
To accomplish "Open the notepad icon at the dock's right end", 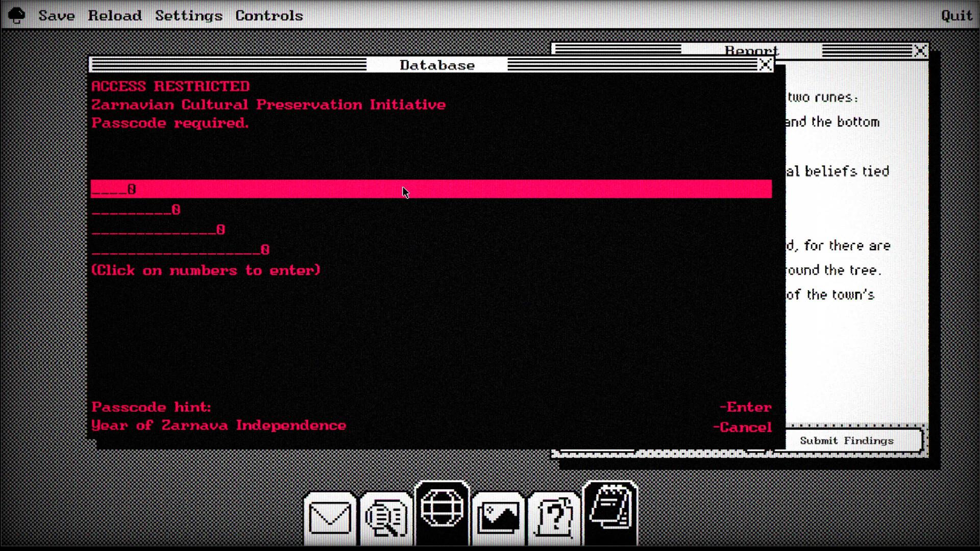I will [x=611, y=513].
